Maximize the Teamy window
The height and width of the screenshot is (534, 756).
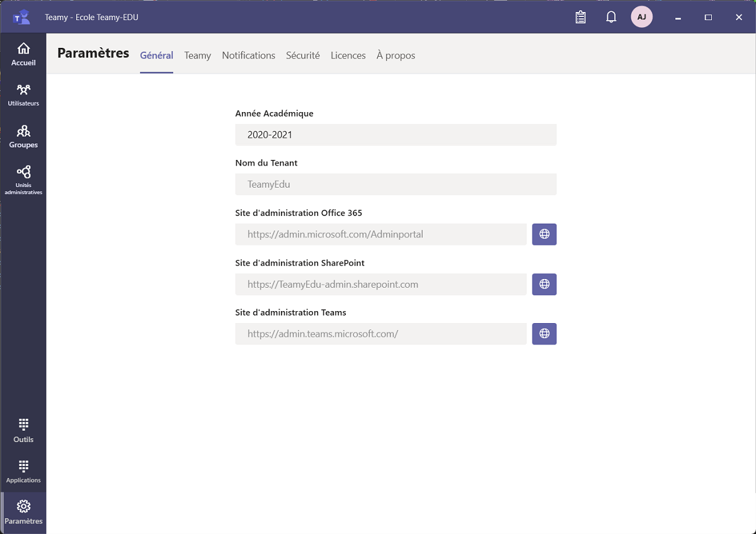(x=708, y=17)
